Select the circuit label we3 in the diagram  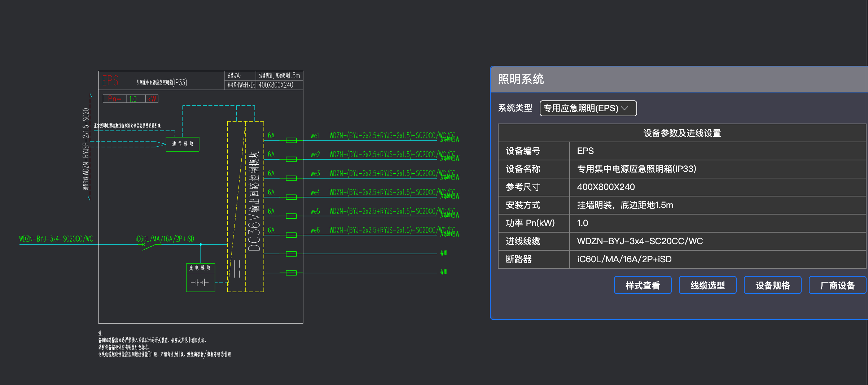coord(315,173)
